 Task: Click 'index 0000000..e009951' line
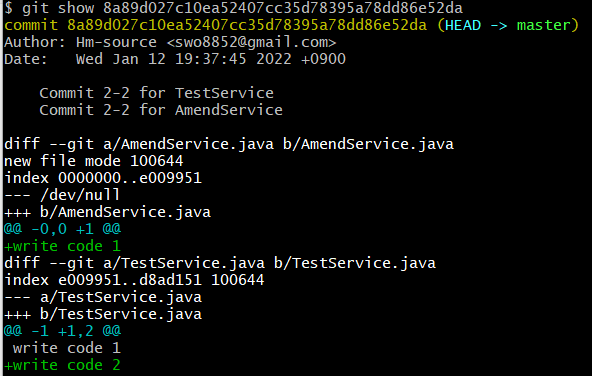(x=103, y=178)
